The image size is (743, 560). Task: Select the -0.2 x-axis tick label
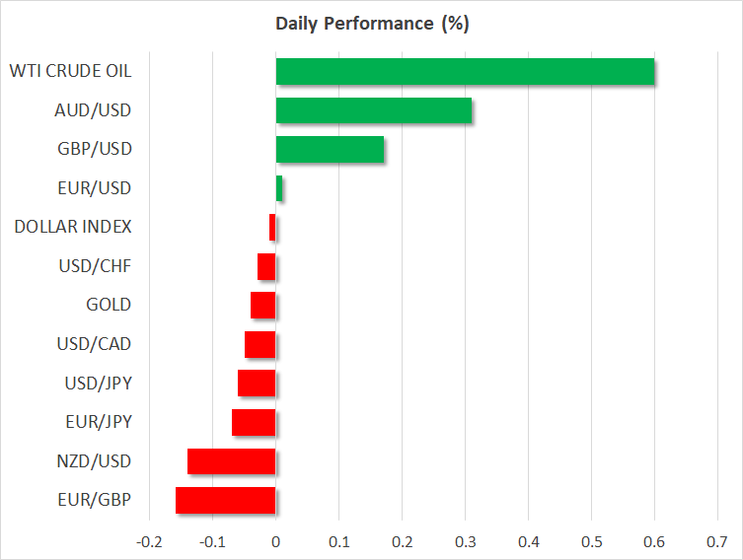click(x=149, y=542)
